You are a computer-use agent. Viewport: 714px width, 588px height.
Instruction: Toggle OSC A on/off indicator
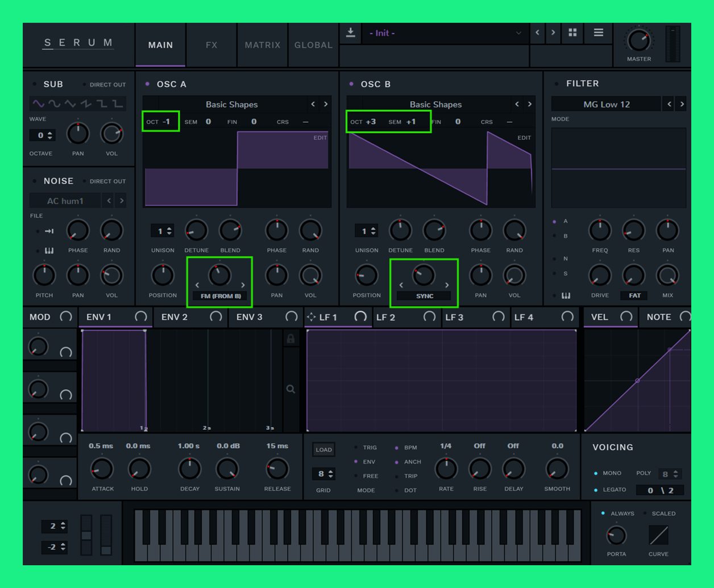(x=147, y=84)
